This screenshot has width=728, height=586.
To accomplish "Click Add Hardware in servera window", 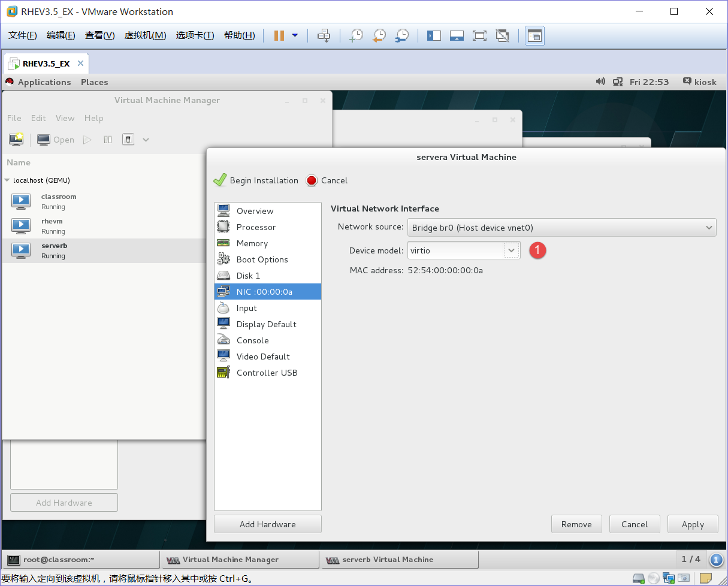I will 268,524.
